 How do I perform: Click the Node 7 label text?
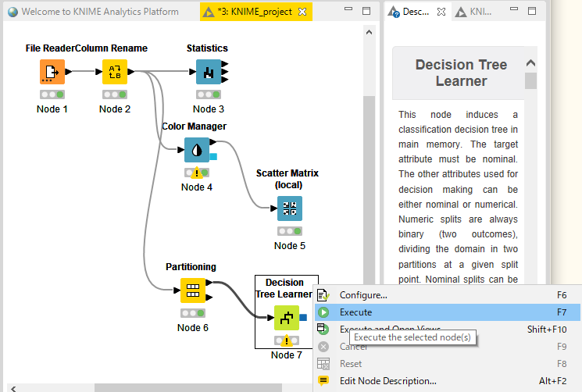click(287, 355)
